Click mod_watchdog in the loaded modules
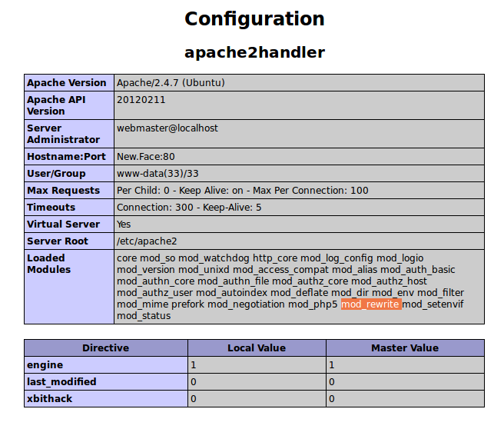 click(214, 258)
